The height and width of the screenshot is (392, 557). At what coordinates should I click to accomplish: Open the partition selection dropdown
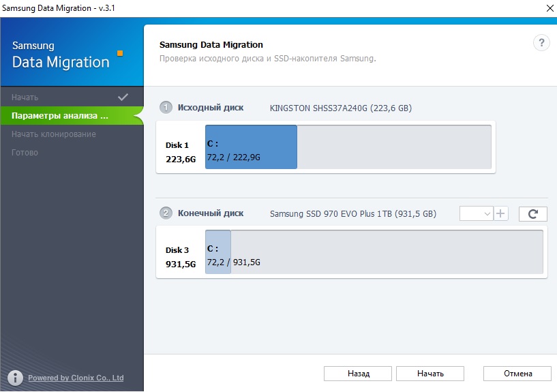[477, 214]
